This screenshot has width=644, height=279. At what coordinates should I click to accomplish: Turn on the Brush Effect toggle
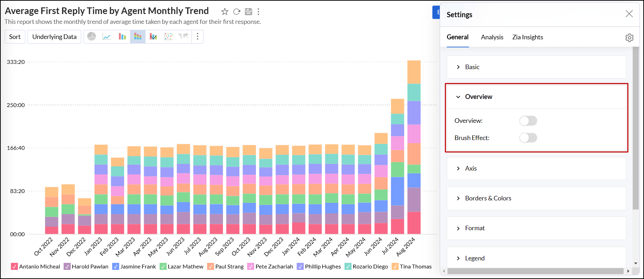528,138
